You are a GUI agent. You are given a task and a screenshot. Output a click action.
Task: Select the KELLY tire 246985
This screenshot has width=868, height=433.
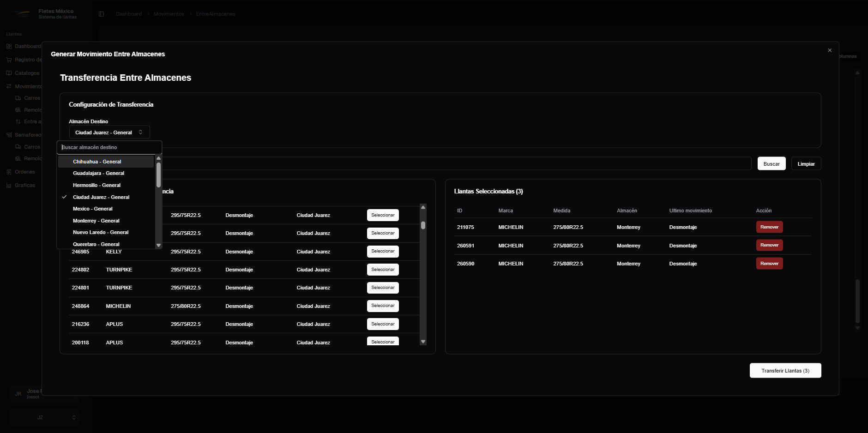pos(383,252)
